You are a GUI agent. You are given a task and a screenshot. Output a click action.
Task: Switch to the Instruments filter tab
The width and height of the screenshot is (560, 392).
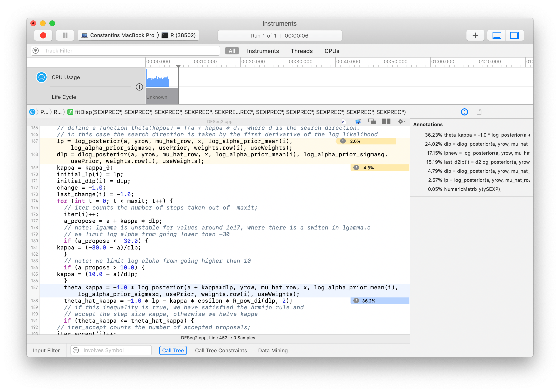[x=263, y=51]
